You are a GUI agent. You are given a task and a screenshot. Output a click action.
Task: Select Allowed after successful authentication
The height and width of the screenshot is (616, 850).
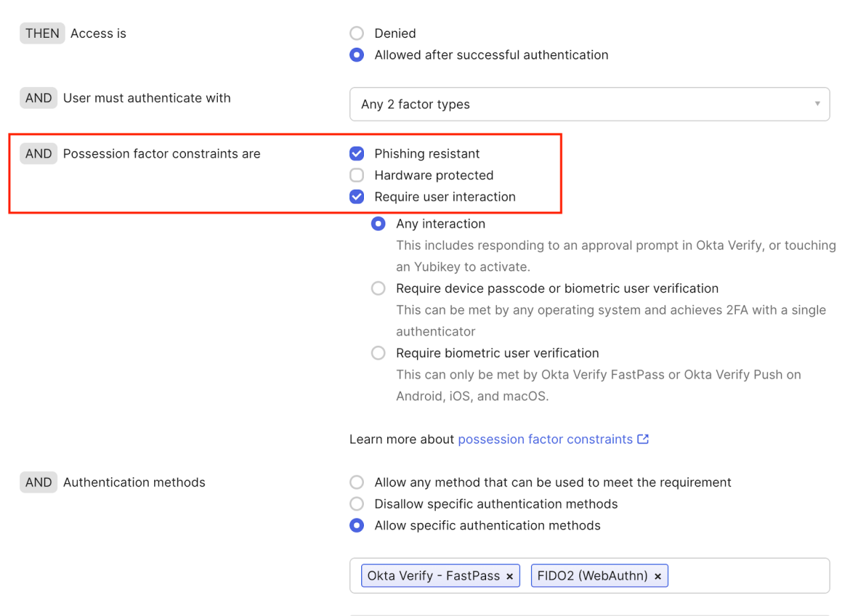pyautogui.click(x=357, y=55)
